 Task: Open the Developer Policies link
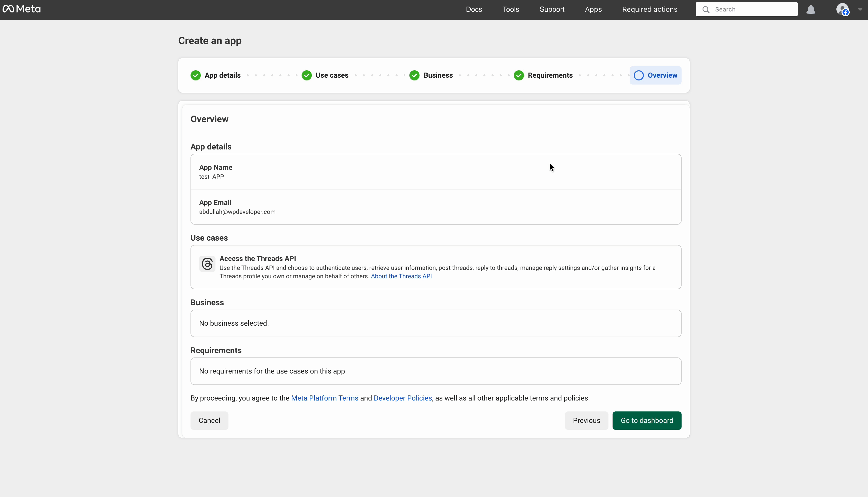coord(403,398)
